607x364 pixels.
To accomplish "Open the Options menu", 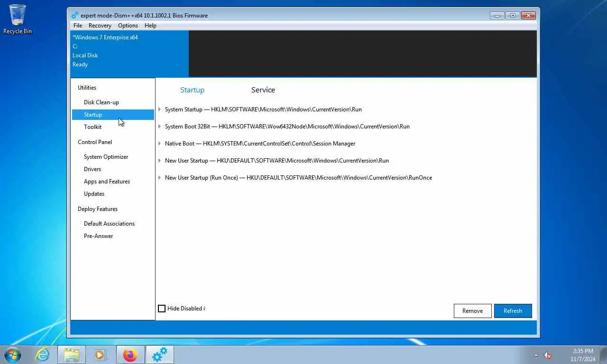I will (x=128, y=26).
